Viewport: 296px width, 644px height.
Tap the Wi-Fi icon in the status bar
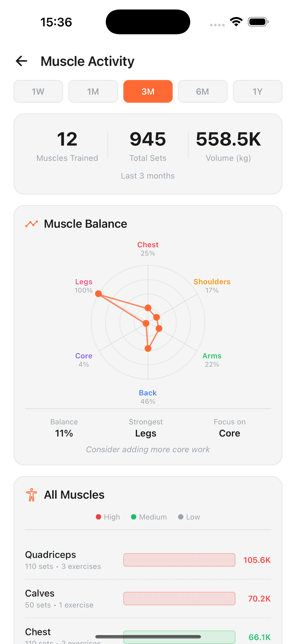pyautogui.click(x=236, y=22)
